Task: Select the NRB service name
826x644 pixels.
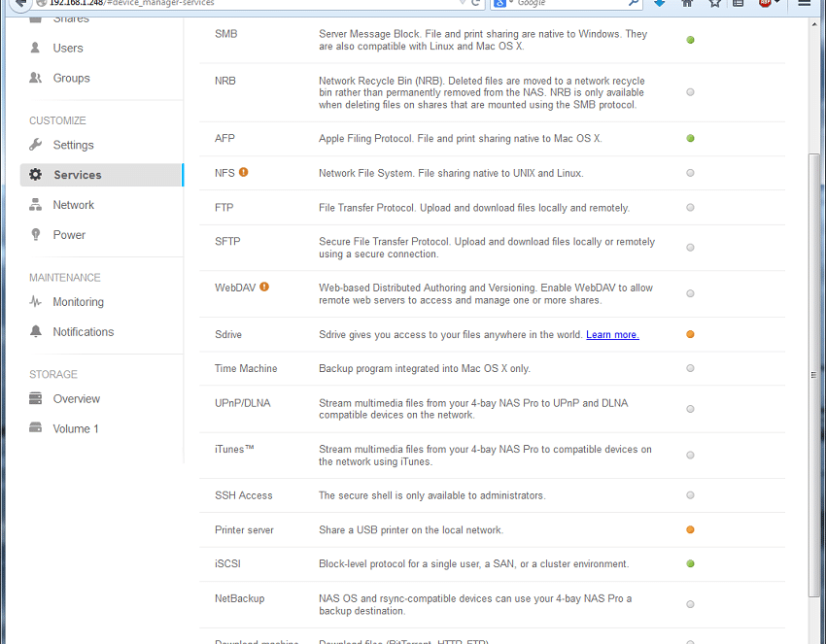Action: pos(224,81)
